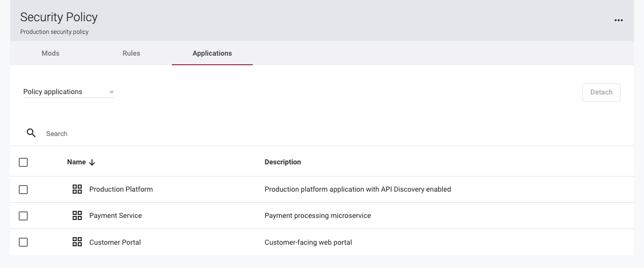The width and height of the screenshot is (644, 268).
Task: Open the Production Platform application name
Action: point(121,189)
